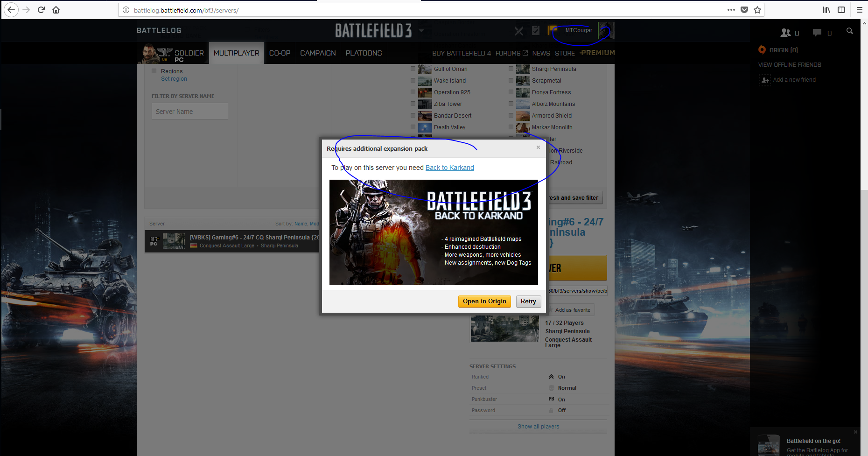Open the Soldier tab
This screenshot has height=456, width=868.
point(174,53)
